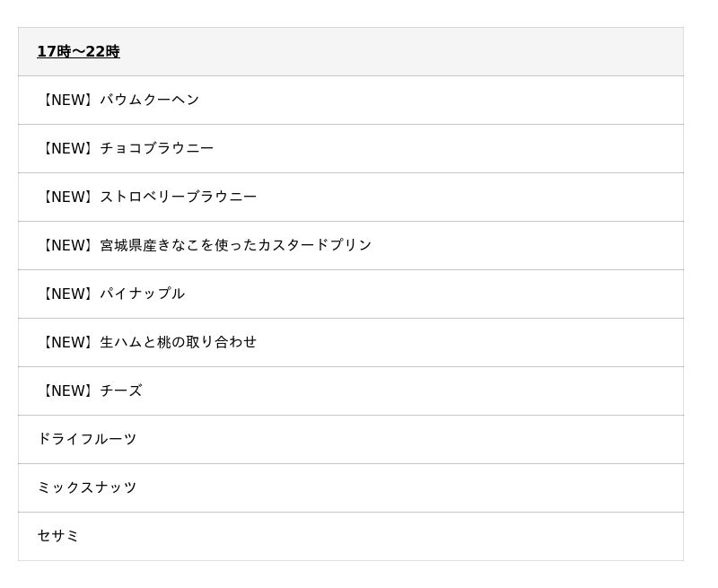Image resolution: width=718 pixels, height=588 pixels.
Task: Click the NEW label before 宮城県産
Action: tap(67, 245)
